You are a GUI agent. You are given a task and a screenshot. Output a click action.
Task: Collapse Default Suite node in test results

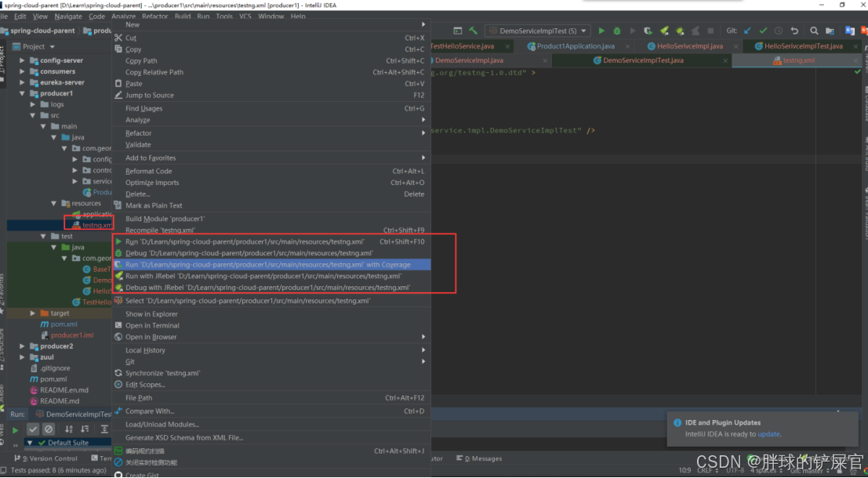point(29,443)
